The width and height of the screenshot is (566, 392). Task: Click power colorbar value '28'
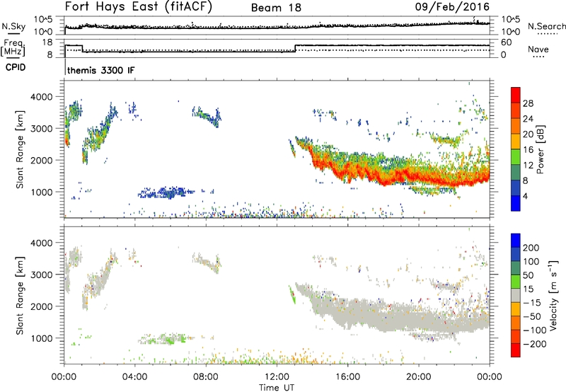coord(528,103)
